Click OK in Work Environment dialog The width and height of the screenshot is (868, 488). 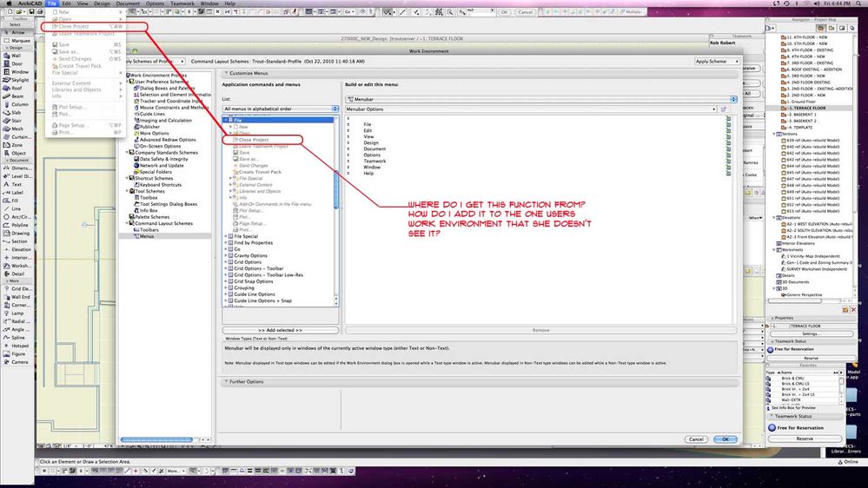click(x=726, y=439)
